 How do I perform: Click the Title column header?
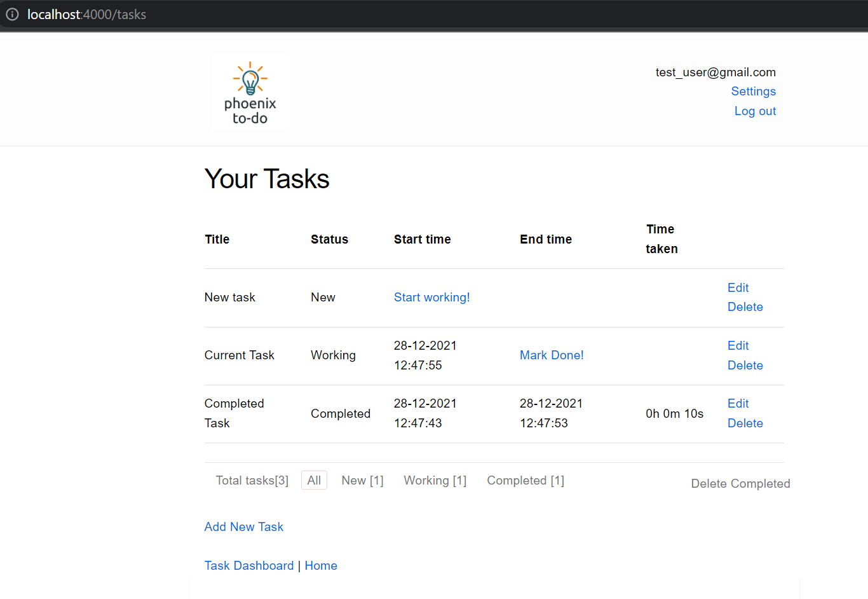point(217,239)
